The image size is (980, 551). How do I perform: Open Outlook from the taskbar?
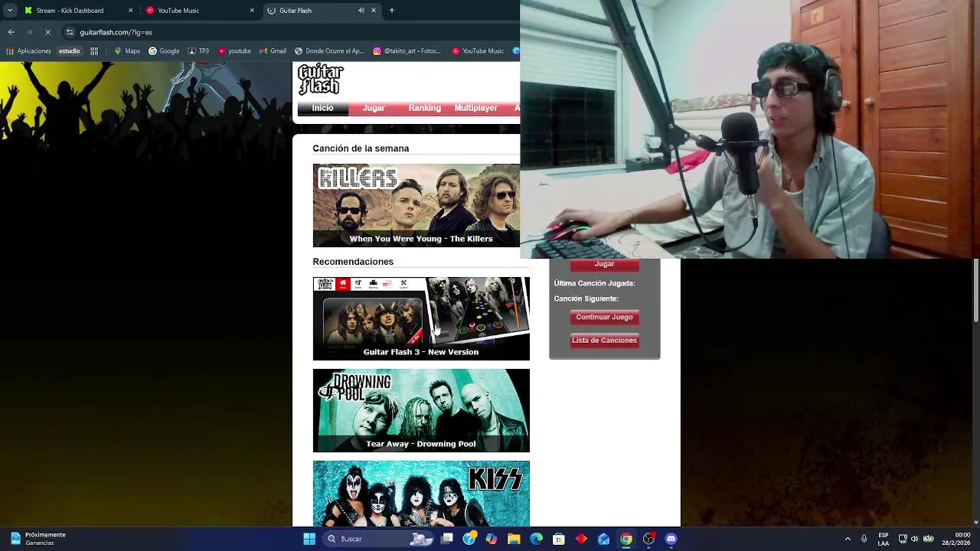click(604, 539)
